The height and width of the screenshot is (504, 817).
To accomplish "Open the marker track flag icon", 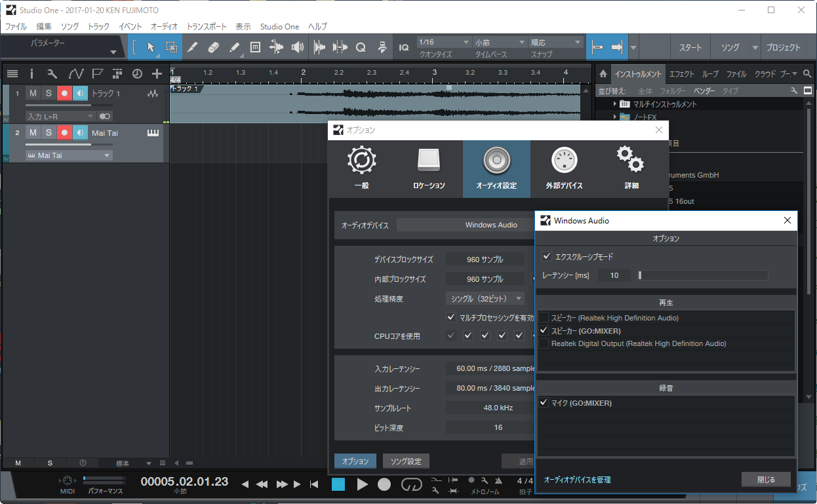I will tap(98, 73).
